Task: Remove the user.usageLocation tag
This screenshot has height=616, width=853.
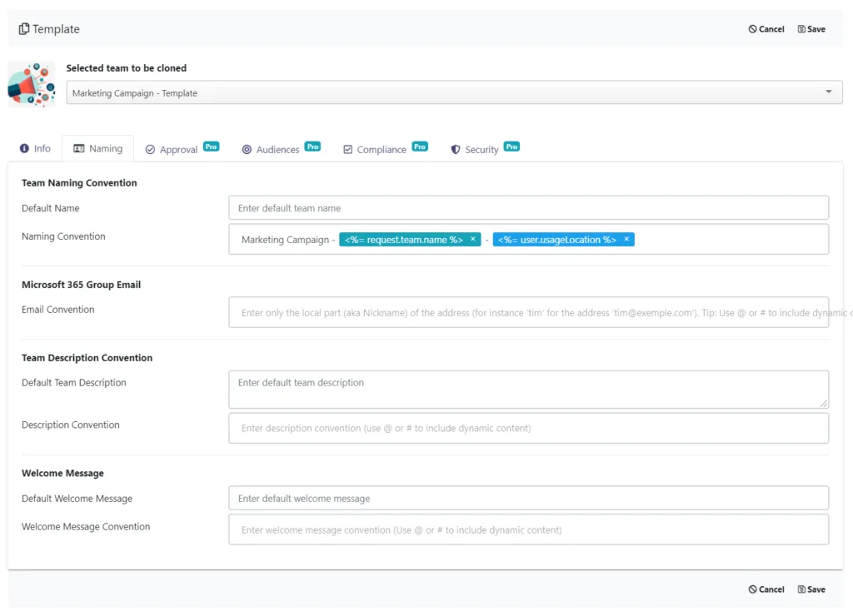Action: tap(626, 239)
